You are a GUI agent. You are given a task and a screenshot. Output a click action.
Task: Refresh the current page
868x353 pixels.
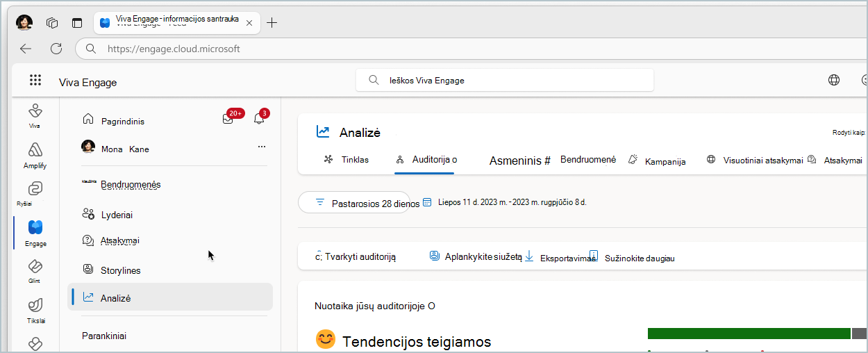[56, 49]
